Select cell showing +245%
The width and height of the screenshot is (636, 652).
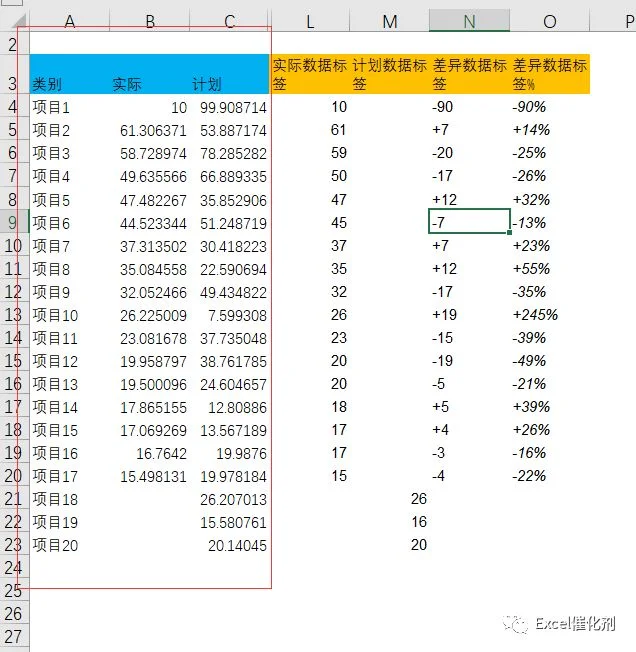point(550,315)
